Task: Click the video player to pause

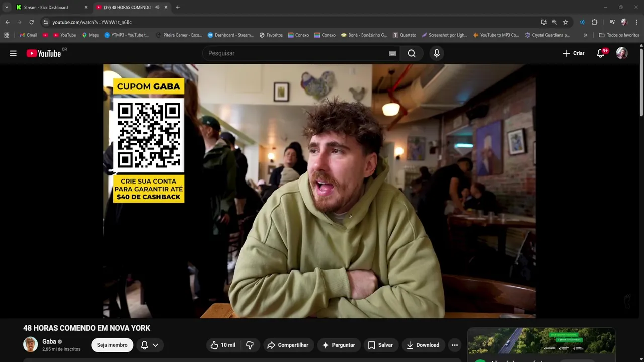Action: click(x=319, y=191)
